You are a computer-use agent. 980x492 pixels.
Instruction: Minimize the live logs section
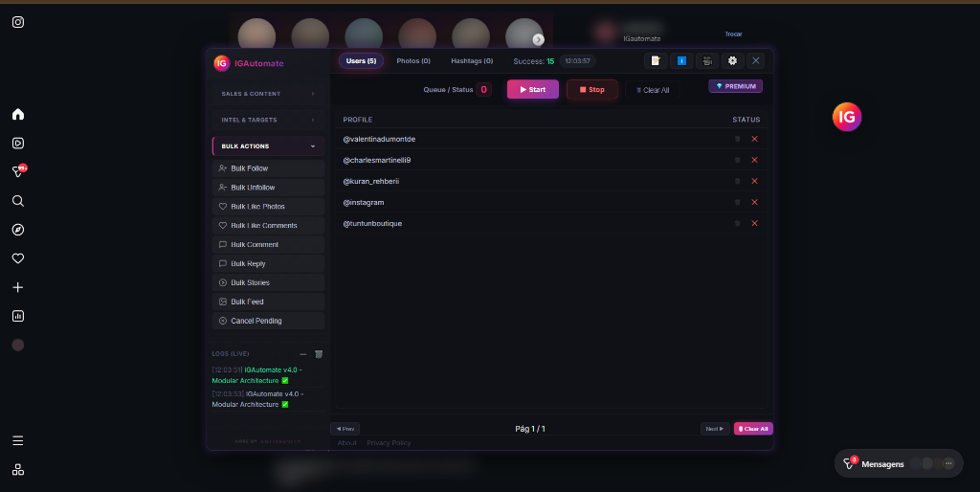point(303,354)
